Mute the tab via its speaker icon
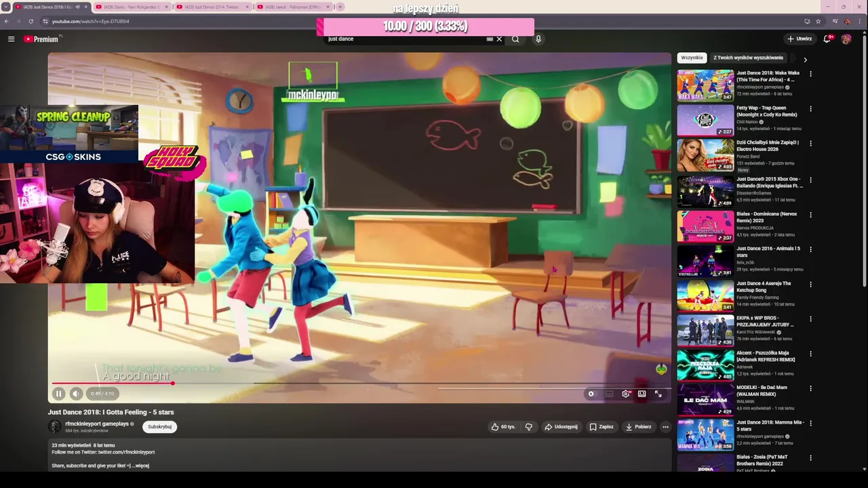The height and width of the screenshot is (488, 868). (x=77, y=7)
